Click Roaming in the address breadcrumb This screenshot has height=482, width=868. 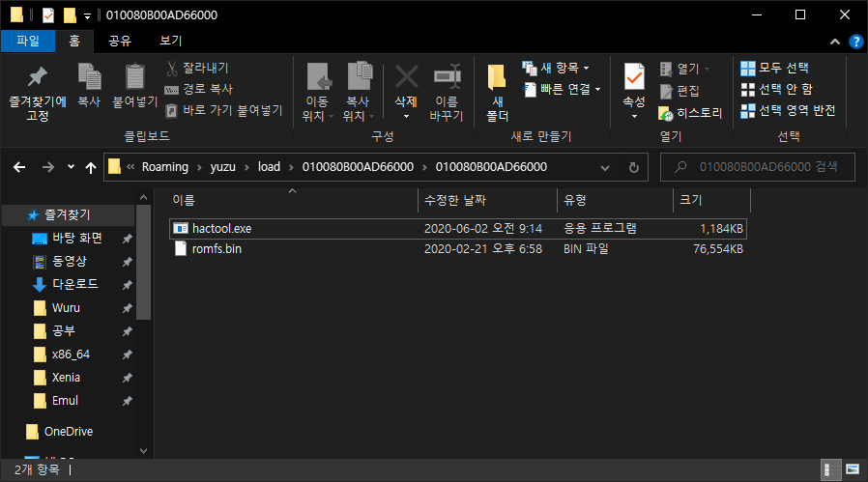click(x=165, y=166)
